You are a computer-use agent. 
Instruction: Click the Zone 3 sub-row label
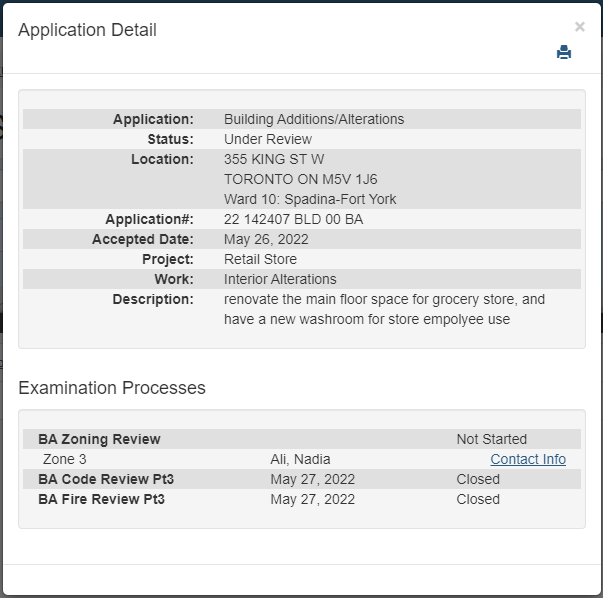pyautogui.click(x=65, y=459)
